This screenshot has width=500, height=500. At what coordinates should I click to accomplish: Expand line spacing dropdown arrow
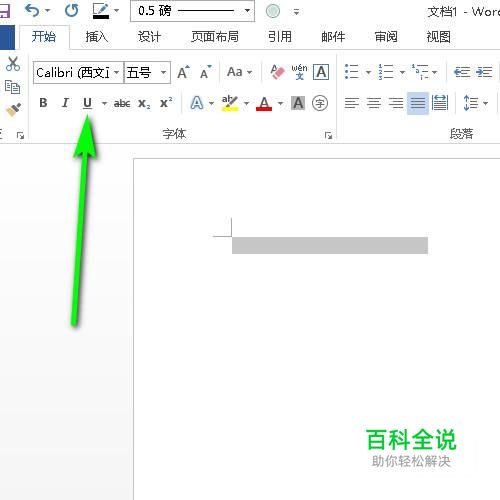point(485,103)
